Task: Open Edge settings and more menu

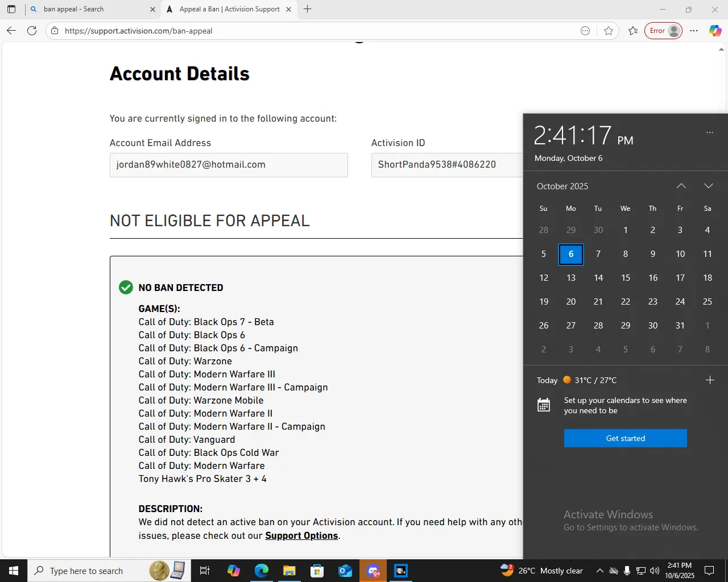Action: click(694, 31)
